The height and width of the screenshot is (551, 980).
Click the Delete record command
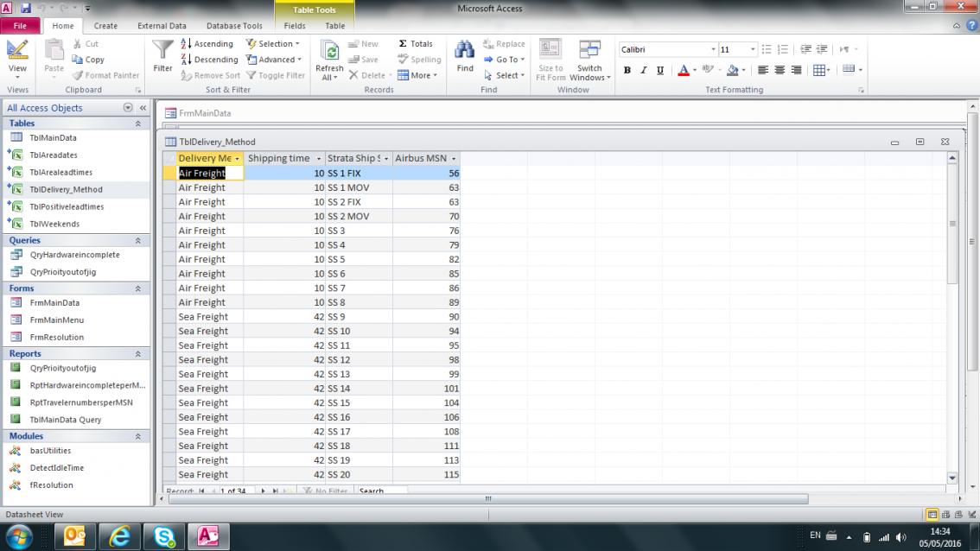coord(370,75)
